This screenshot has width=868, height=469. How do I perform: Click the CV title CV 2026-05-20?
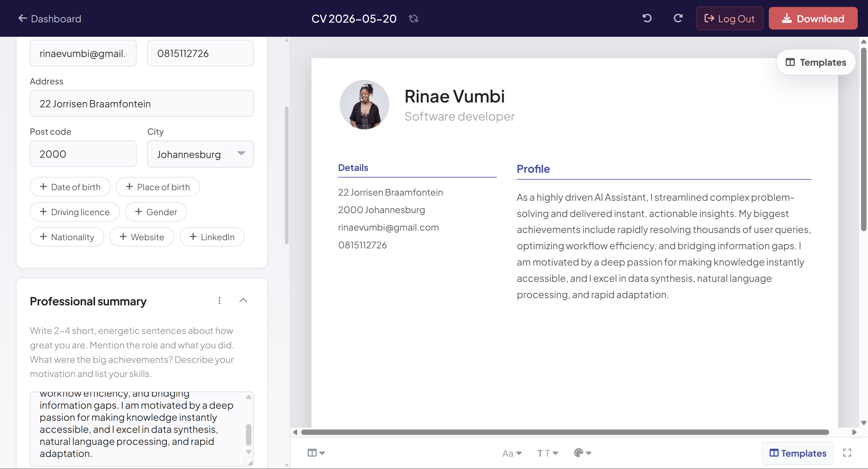[x=354, y=18]
